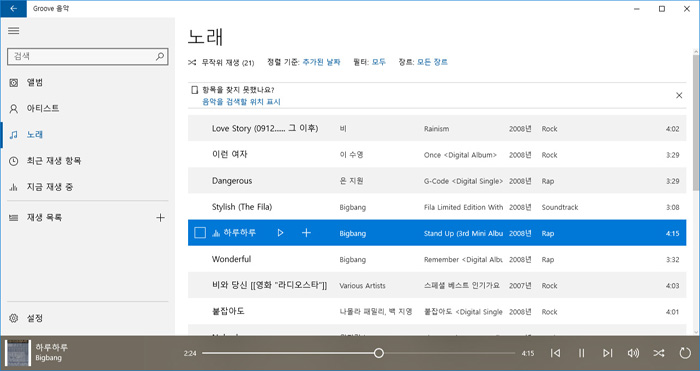
Task: Select the song Wonderful
Action: coord(231,259)
